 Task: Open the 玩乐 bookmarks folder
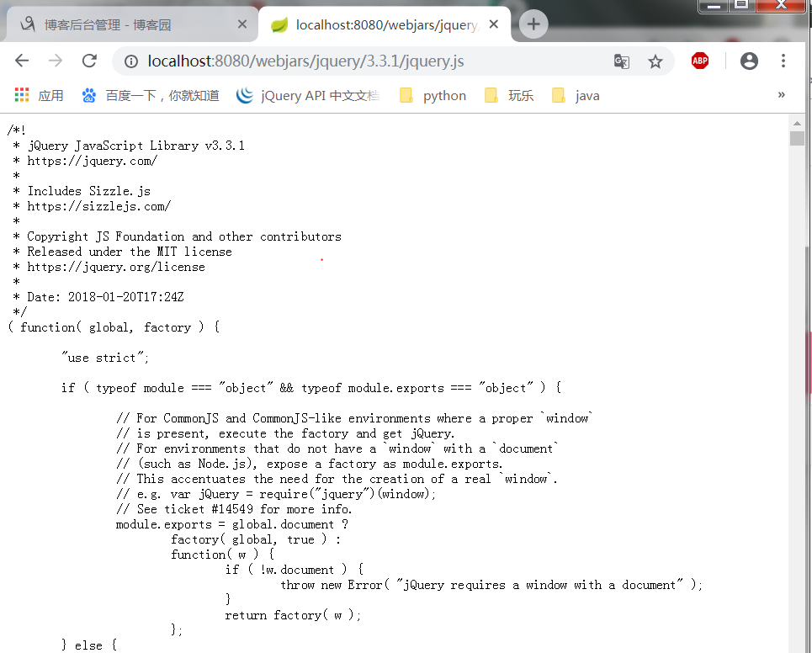pos(509,95)
